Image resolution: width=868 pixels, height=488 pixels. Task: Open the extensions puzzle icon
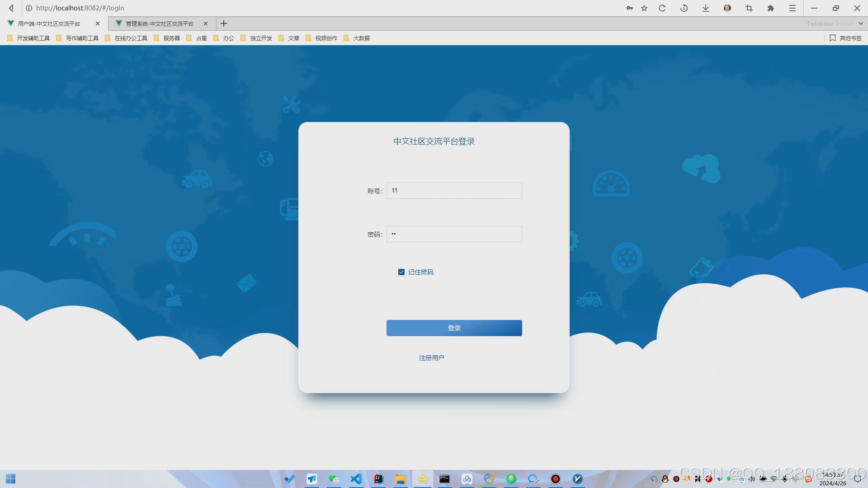tap(771, 8)
